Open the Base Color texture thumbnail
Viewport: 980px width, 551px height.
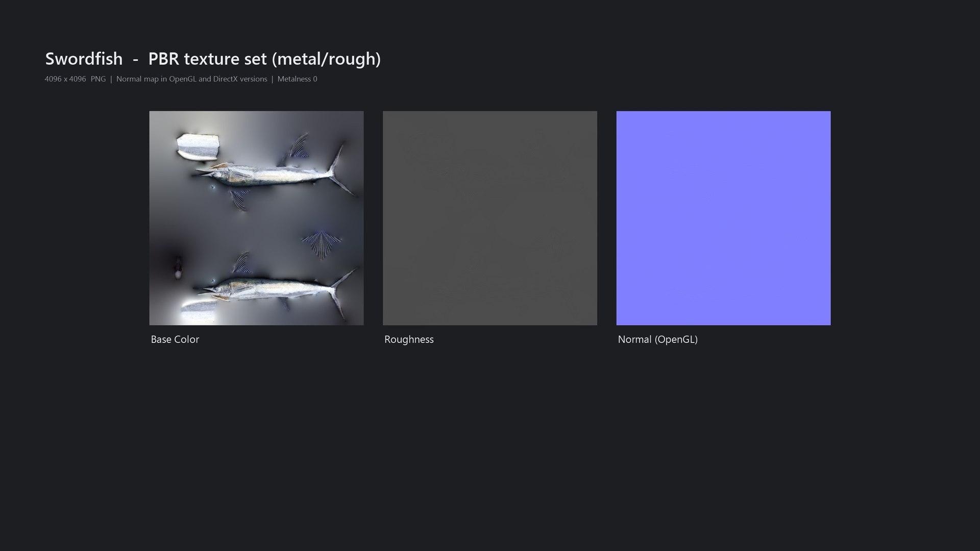[256, 218]
